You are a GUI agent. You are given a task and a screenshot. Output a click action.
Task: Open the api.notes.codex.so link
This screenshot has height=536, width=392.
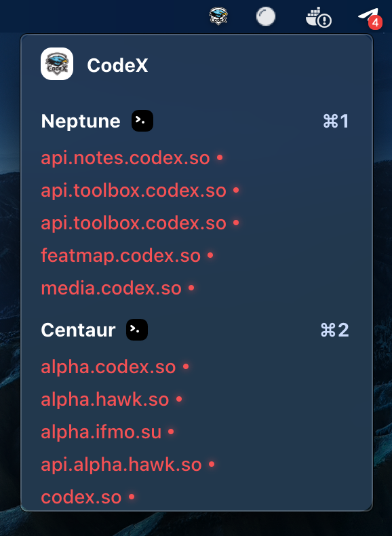point(125,158)
